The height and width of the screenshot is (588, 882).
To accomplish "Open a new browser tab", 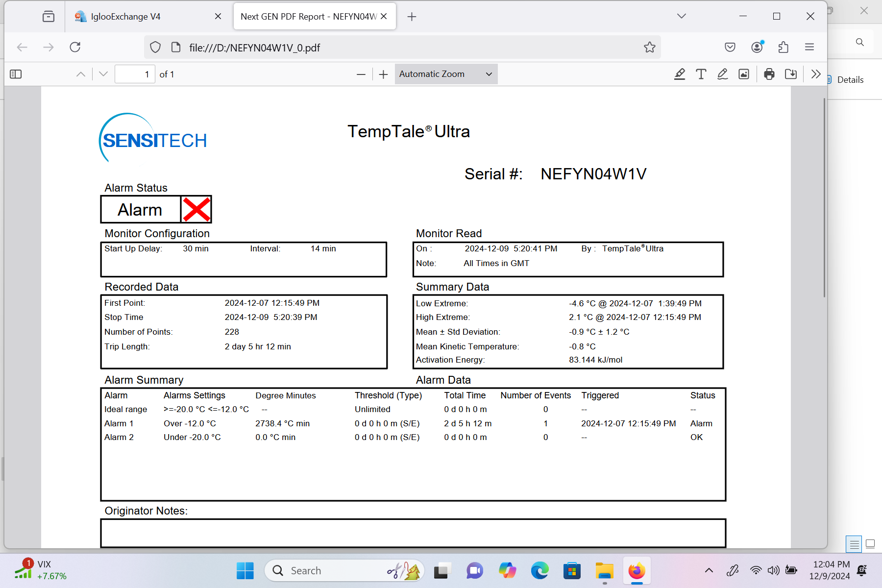I will coord(412,17).
